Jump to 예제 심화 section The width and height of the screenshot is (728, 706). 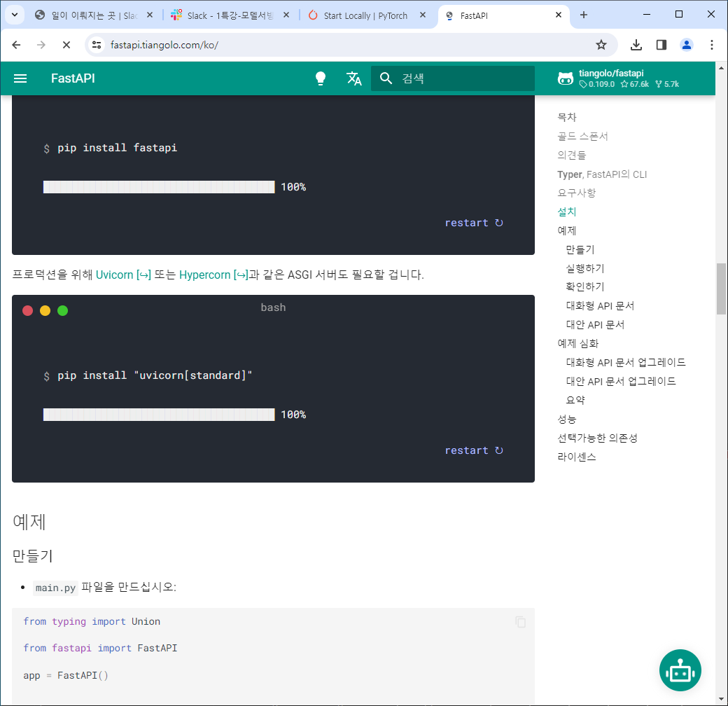[578, 344]
